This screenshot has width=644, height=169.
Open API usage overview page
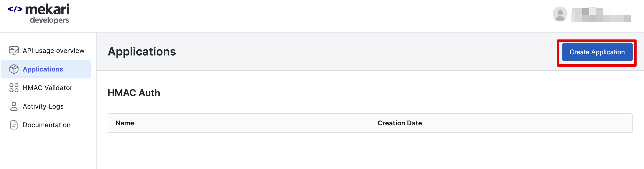pos(54,51)
